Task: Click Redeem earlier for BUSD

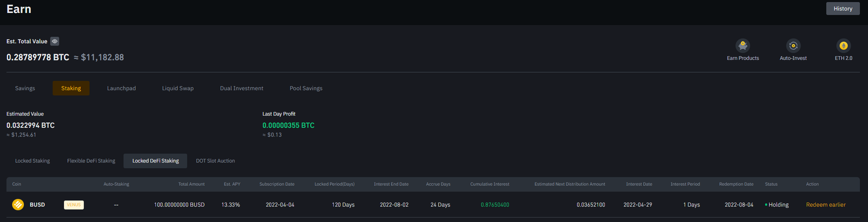Action: coord(826,205)
